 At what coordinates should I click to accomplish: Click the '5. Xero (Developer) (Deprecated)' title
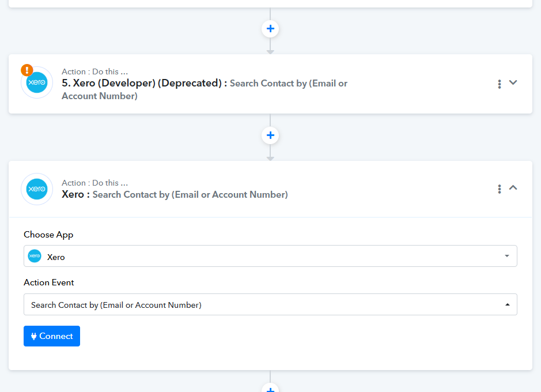142,83
